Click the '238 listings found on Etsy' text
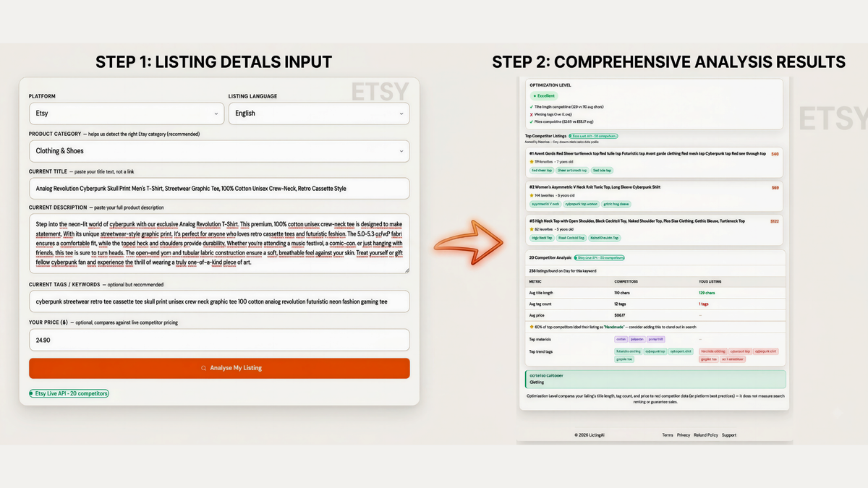Image resolution: width=868 pixels, height=488 pixels. [x=563, y=271]
